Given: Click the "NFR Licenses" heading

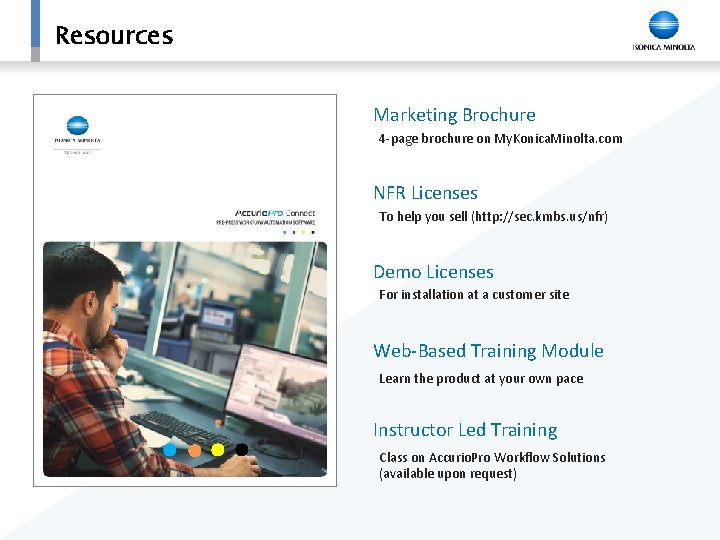Looking at the screenshot, I should [x=426, y=193].
